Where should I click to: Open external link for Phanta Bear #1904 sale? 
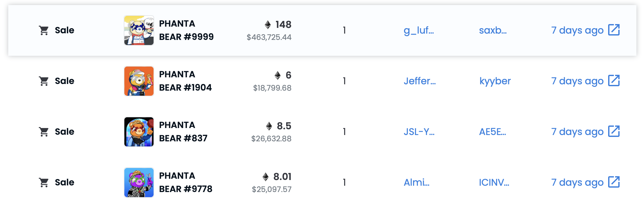(614, 81)
